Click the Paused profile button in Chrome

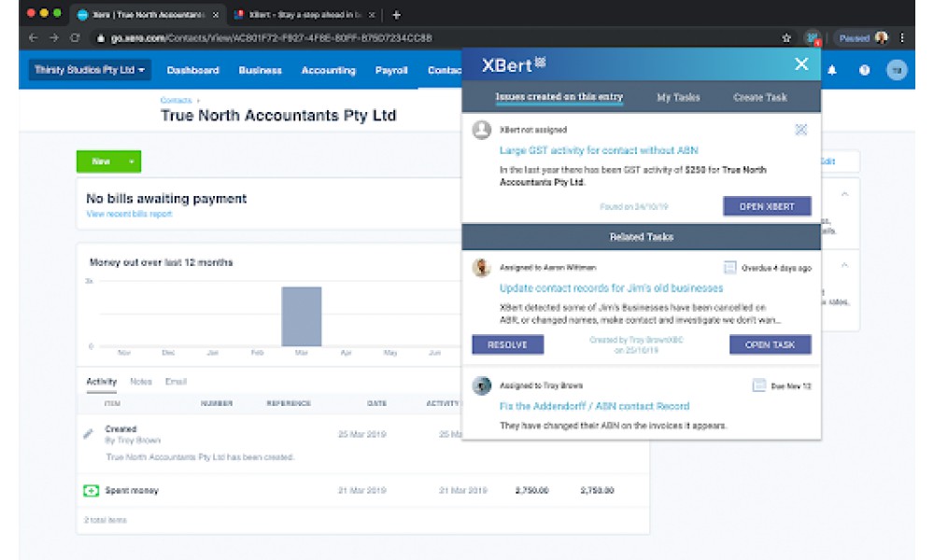862,38
